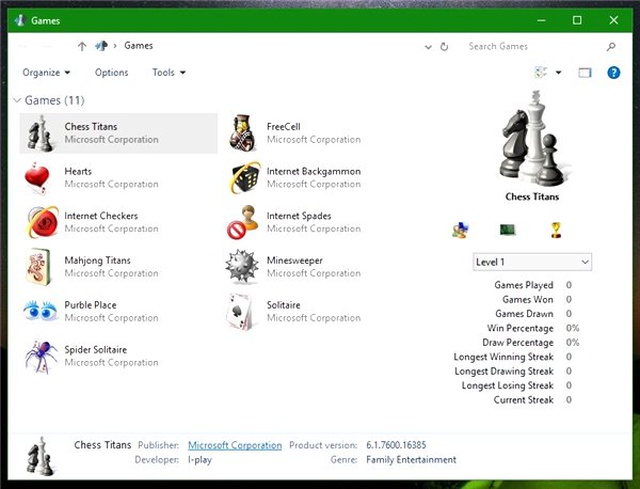Click the Chess Titans icon in the details bar

point(40,456)
